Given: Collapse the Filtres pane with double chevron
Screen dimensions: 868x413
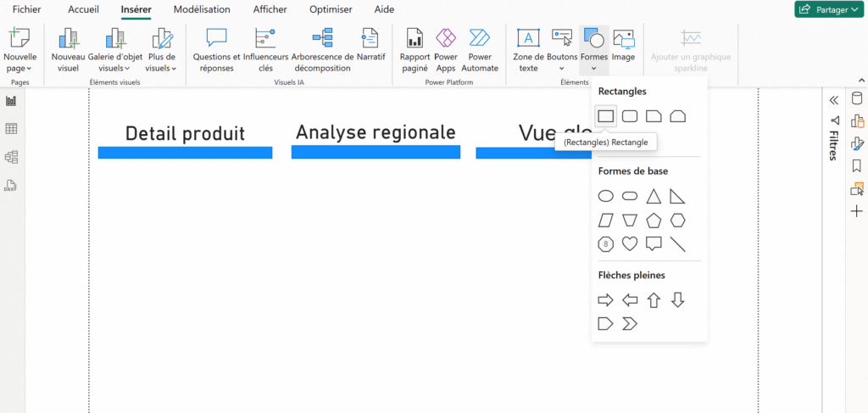Looking at the screenshot, I should [x=833, y=100].
